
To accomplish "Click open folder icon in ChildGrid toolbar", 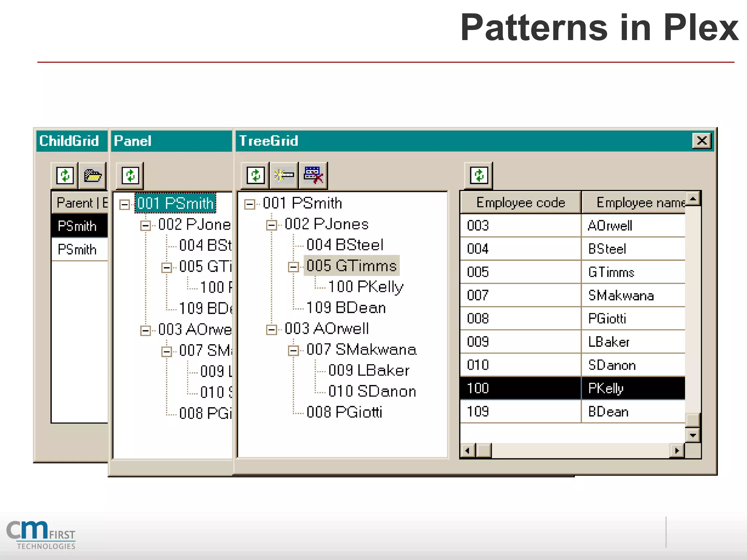I will coord(93,175).
